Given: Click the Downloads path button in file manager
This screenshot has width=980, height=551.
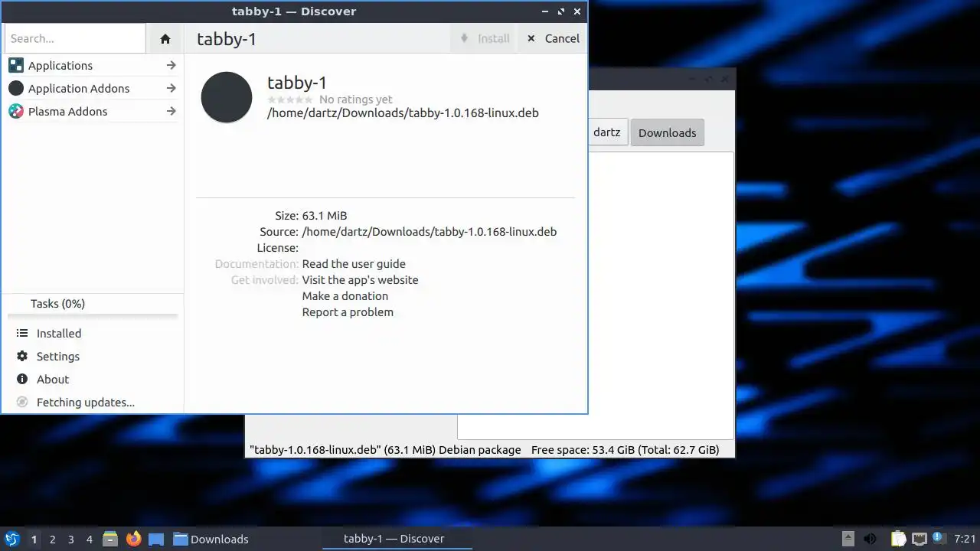Looking at the screenshot, I should click(x=667, y=132).
